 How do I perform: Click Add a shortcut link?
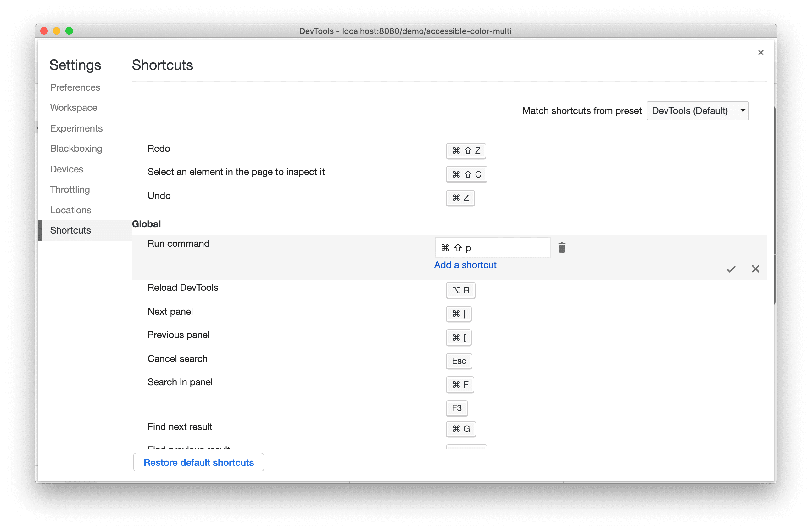[x=465, y=265]
